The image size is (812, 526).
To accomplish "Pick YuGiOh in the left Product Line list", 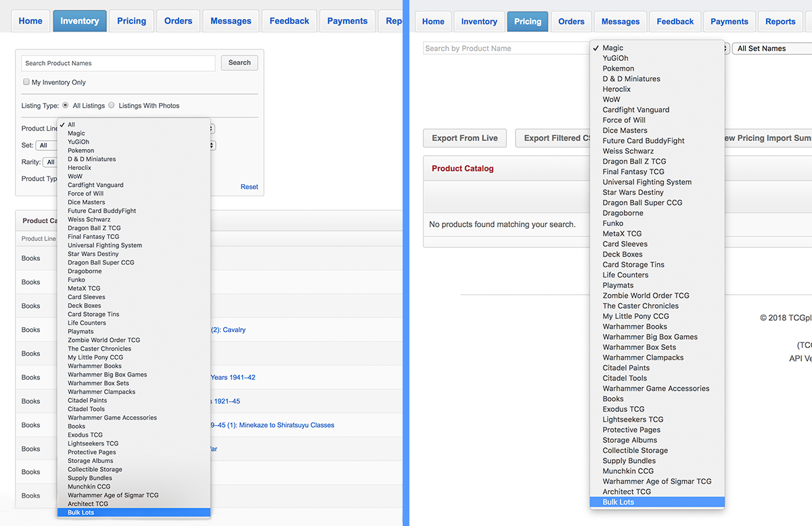I will [134, 142].
